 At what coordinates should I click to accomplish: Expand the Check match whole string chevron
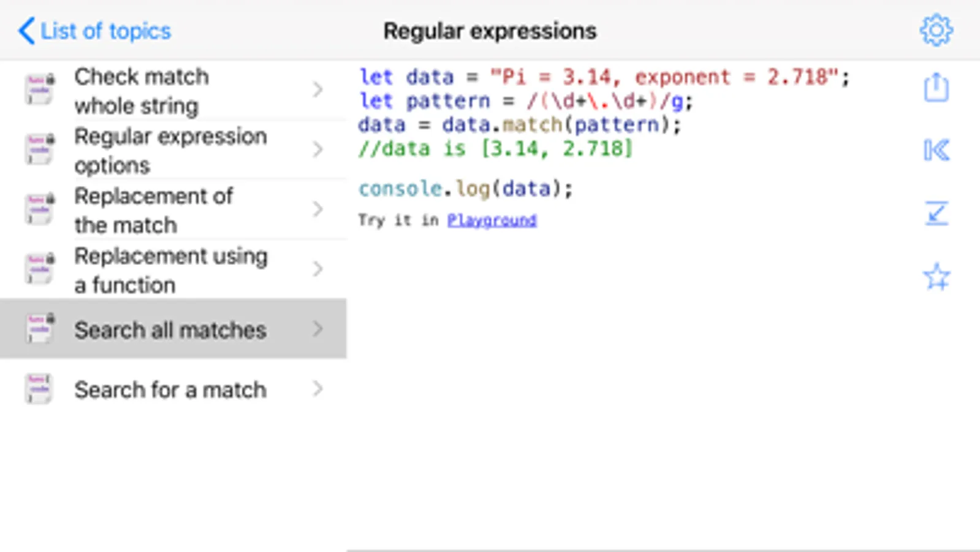317,90
